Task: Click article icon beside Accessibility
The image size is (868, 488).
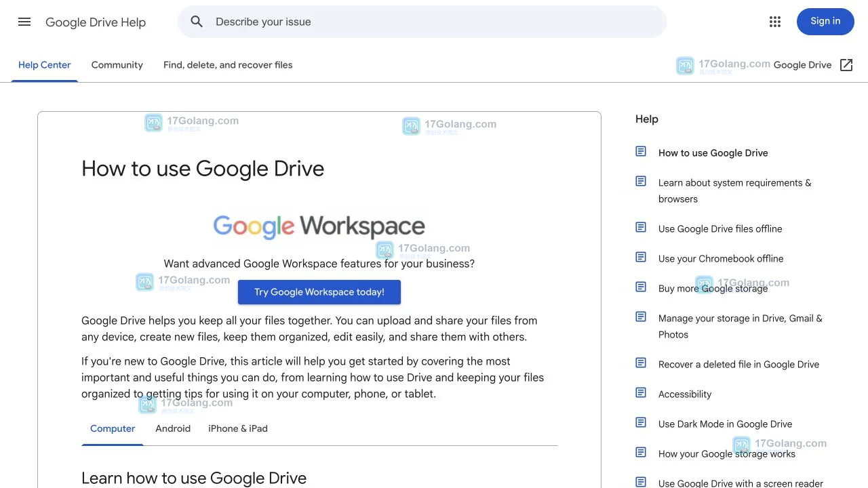Action: [x=641, y=392]
